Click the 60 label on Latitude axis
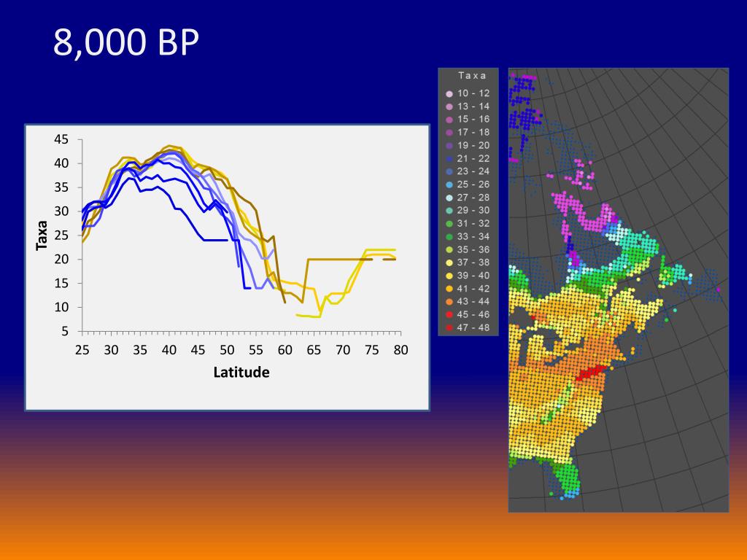Viewport: 747px width, 560px height. [285, 350]
